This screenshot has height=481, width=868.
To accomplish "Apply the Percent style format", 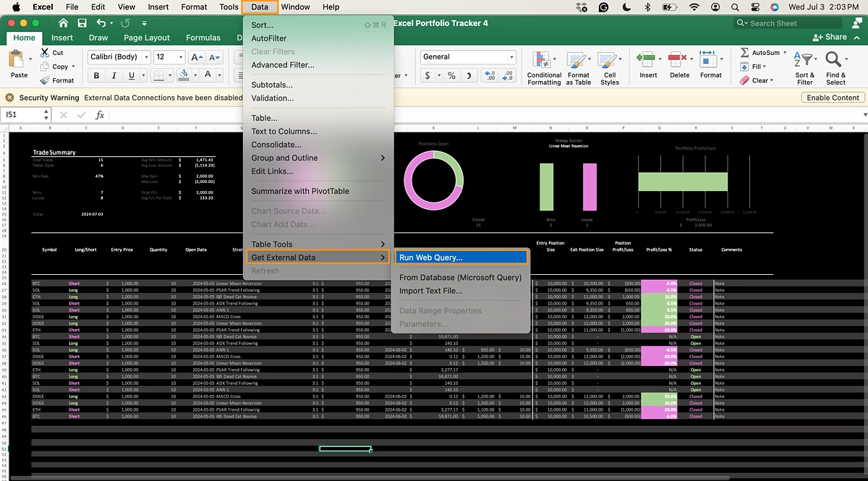I will [x=451, y=75].
